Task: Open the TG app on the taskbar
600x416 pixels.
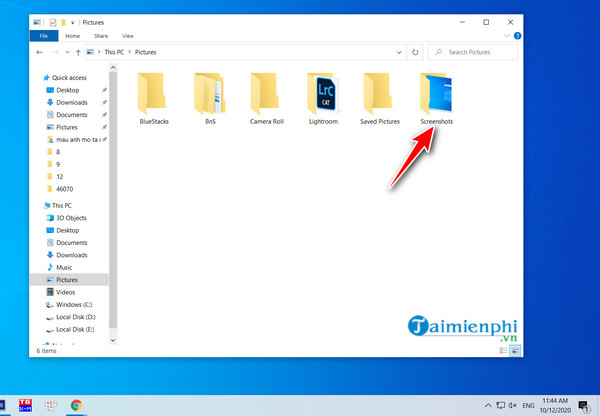Action: [x=25, y=405]
